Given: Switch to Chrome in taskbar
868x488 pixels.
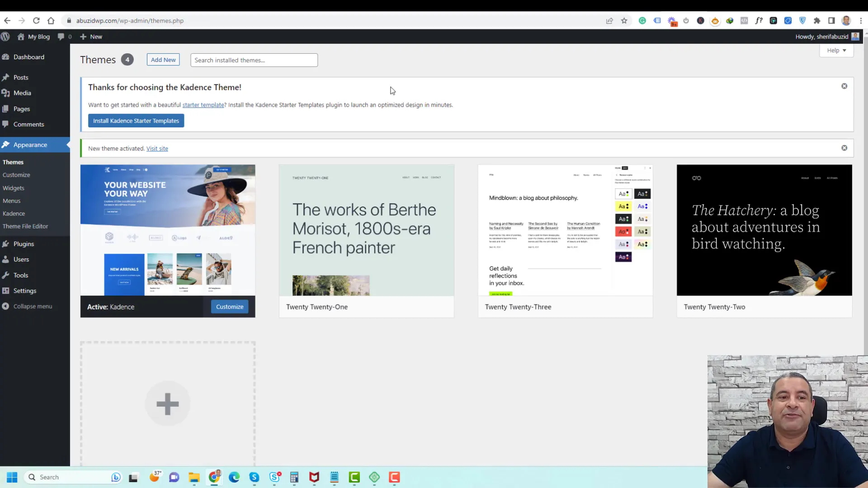Looking at the screenshot, I should click(x=214, y=477).
